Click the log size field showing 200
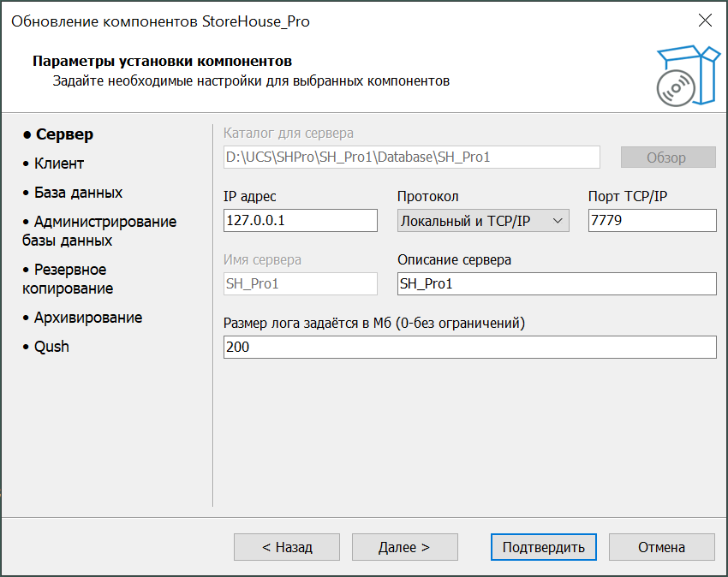This screenshot has width=728, height=577. pos(468,348)
